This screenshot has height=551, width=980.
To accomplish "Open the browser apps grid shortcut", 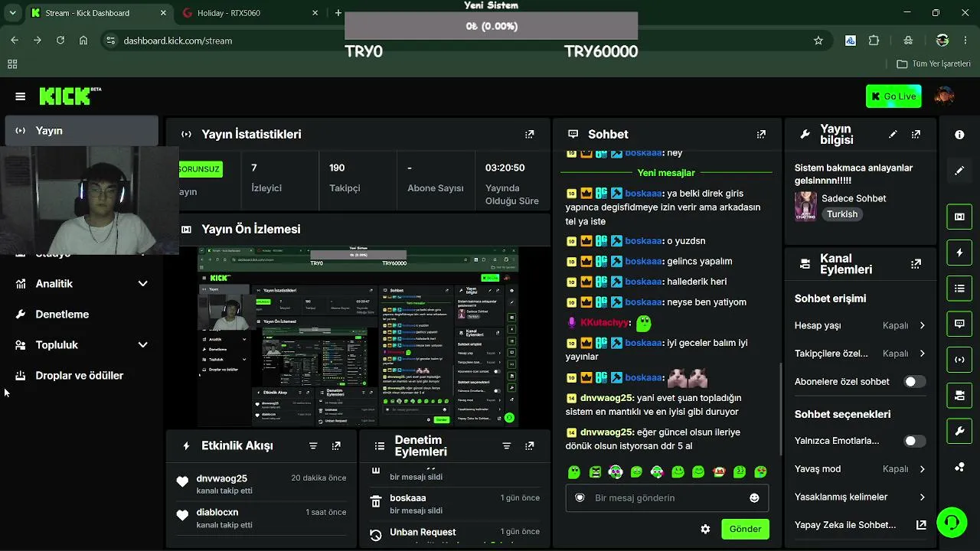I will (x=12, y=64).
